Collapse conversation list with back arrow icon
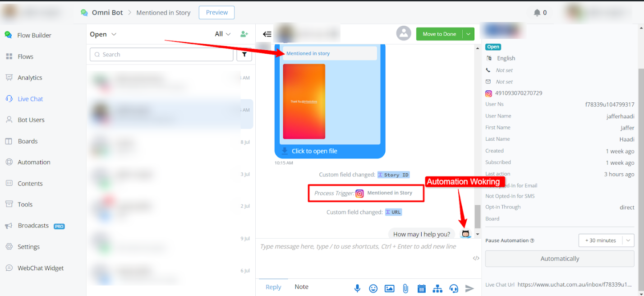Viewport: 644px width, 296px height. click(267, 34)
